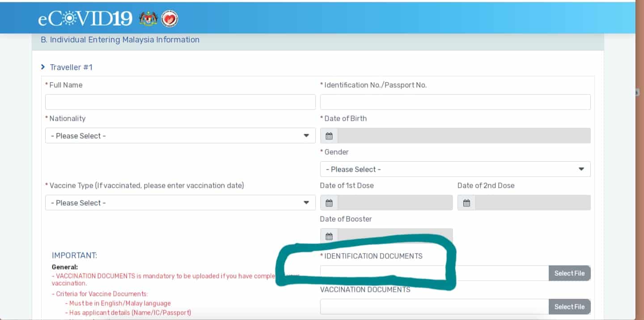Open the Gender dropdown list
This screenshot has height=320, width=644.
(x=455, y=169)
